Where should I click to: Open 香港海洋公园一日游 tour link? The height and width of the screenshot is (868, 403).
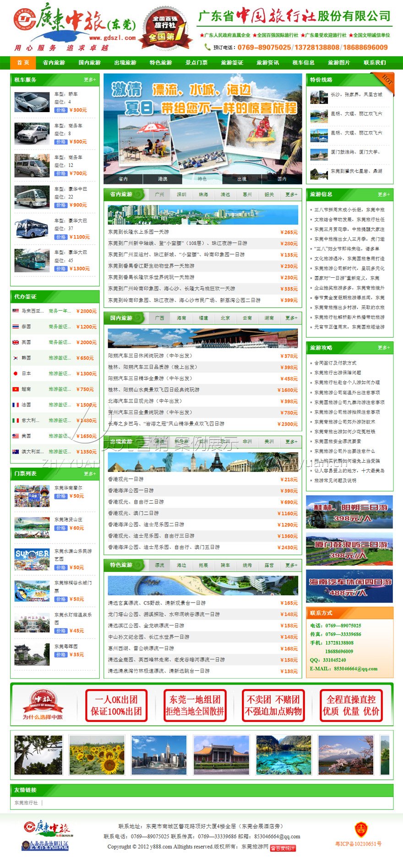click(131, 491)
